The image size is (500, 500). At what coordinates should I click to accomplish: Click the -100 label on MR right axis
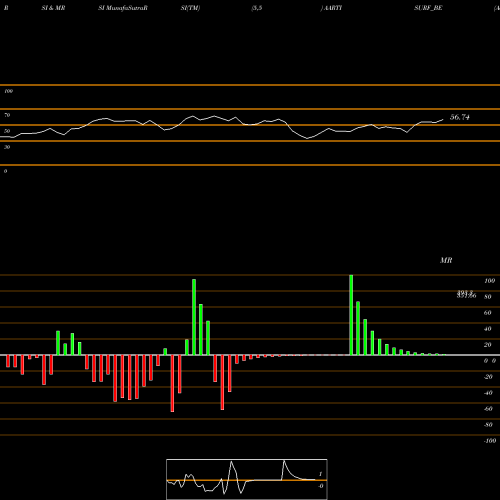pos(490,441)
